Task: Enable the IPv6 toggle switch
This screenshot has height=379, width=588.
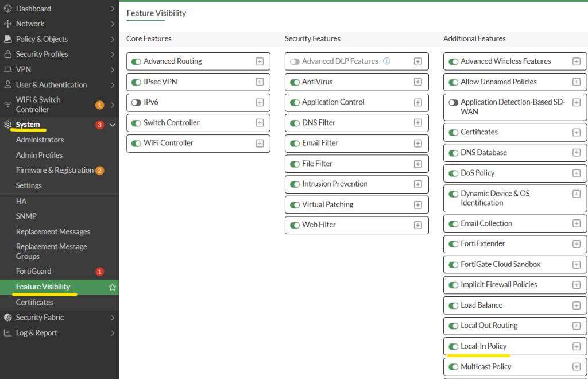Action: point(136,103)
